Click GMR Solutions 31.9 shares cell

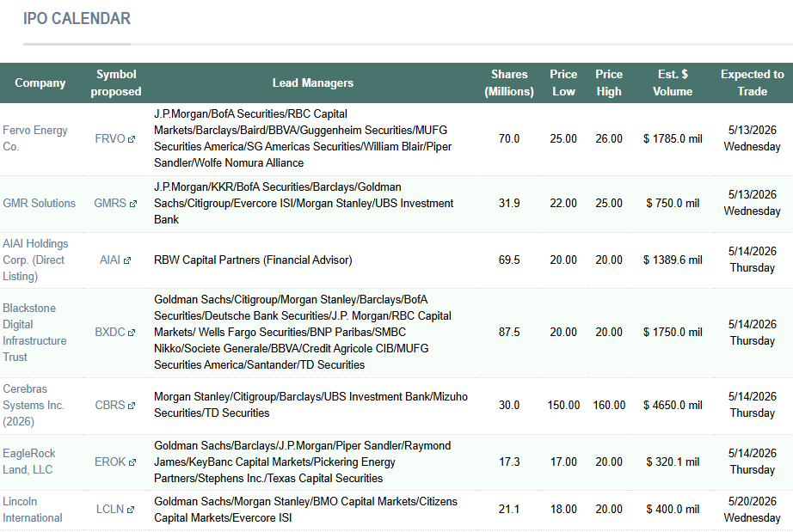[509, 203]
